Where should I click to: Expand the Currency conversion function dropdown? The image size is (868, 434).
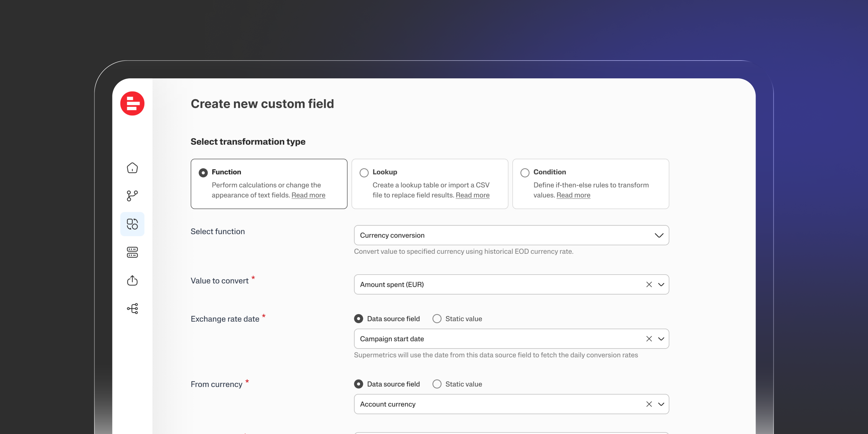point(659,235)
